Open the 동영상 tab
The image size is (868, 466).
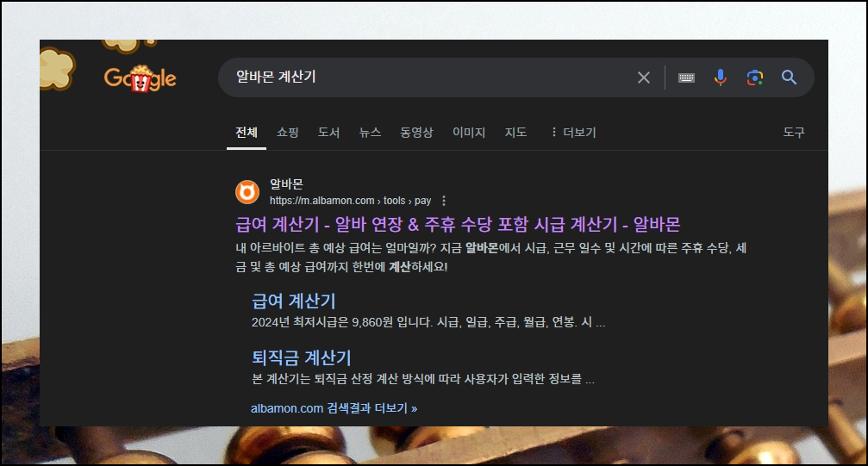click(x=416, y=133)
